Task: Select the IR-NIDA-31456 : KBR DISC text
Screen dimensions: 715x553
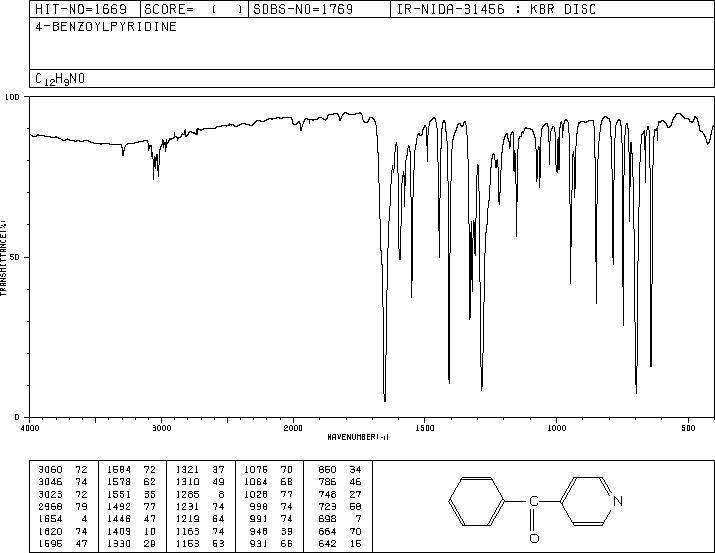Action: point(496,9)
